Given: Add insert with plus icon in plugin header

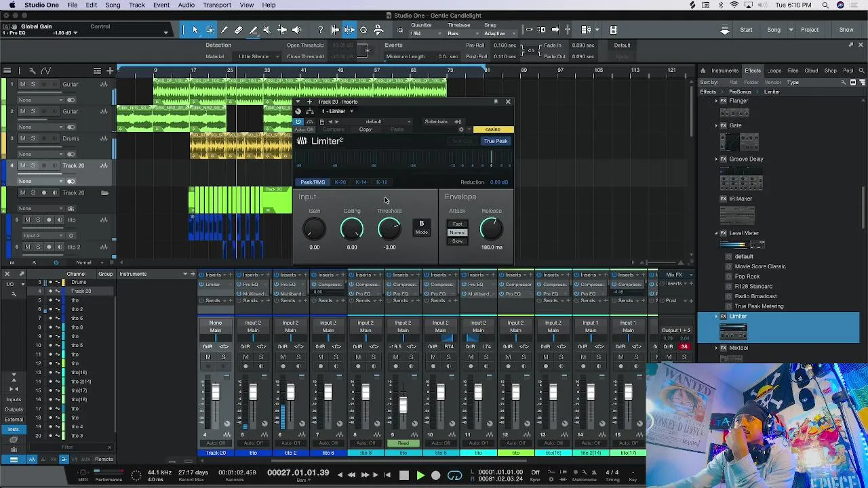Looking at the screenshot, I should [309, 102].
